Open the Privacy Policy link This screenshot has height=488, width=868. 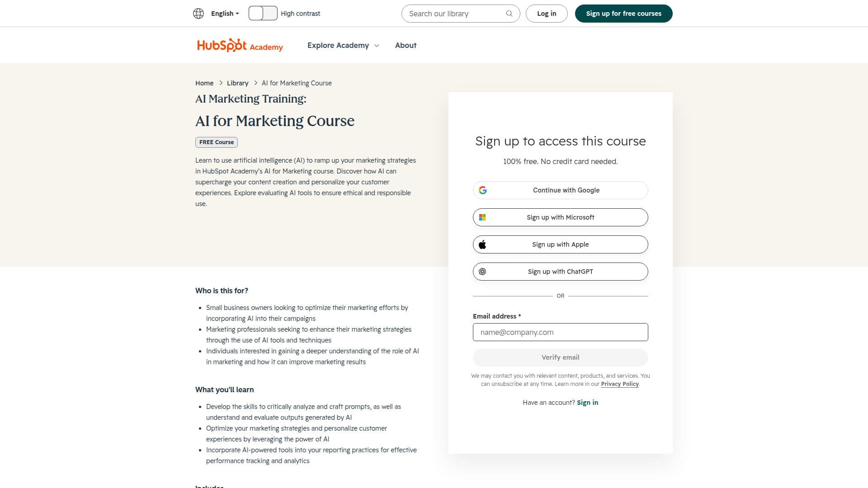click(619, 384)
